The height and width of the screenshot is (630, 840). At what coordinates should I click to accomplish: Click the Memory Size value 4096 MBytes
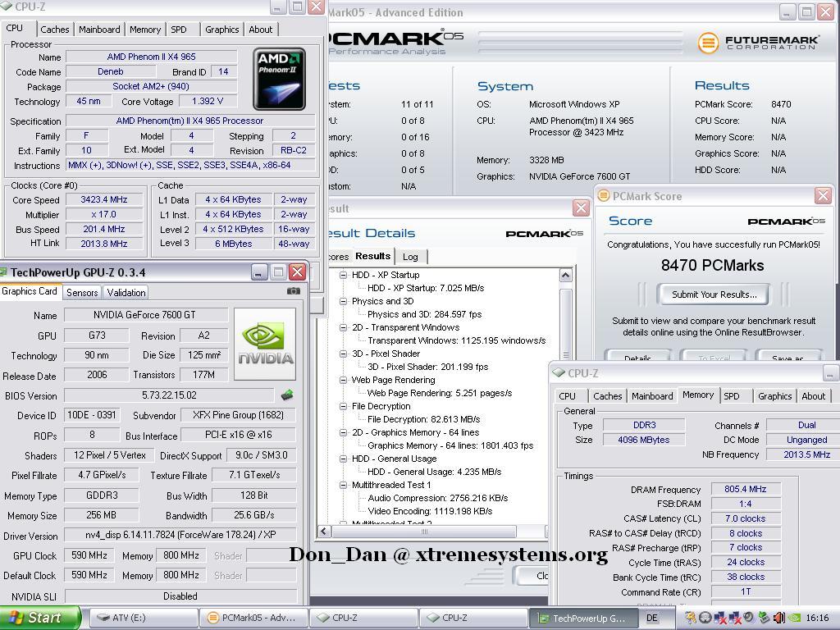tap(644, 440)
